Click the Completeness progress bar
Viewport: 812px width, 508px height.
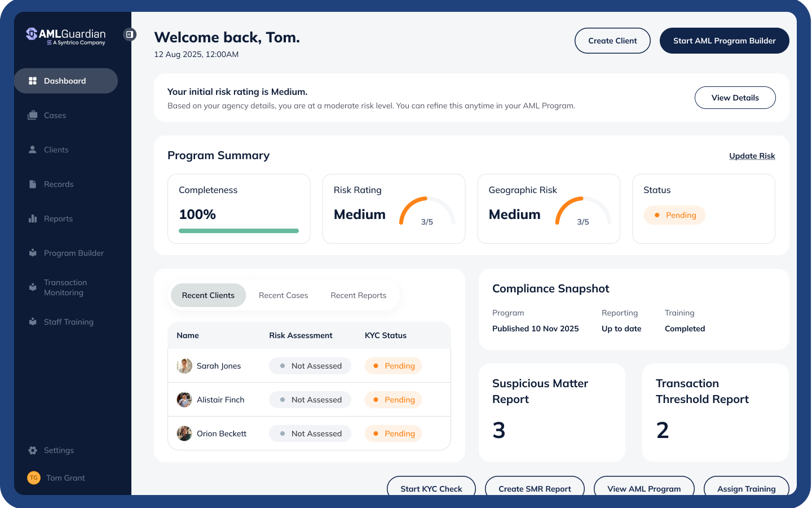coord(239,230)
